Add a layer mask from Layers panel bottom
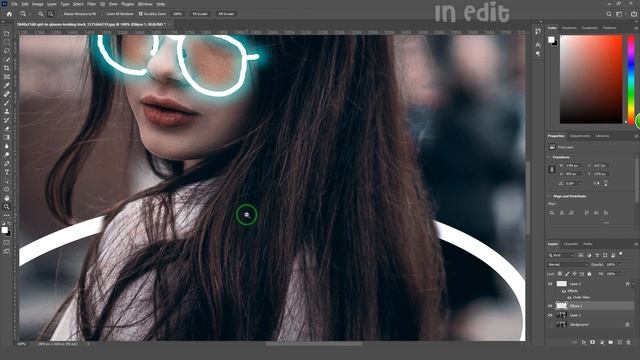The image size is (640, 360). [x=593, y=342]
